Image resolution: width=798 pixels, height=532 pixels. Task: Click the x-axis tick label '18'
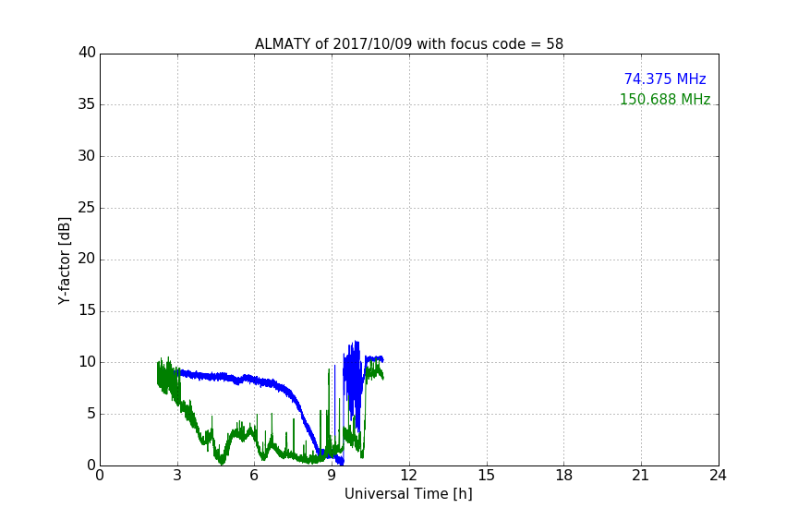(564, 476)
